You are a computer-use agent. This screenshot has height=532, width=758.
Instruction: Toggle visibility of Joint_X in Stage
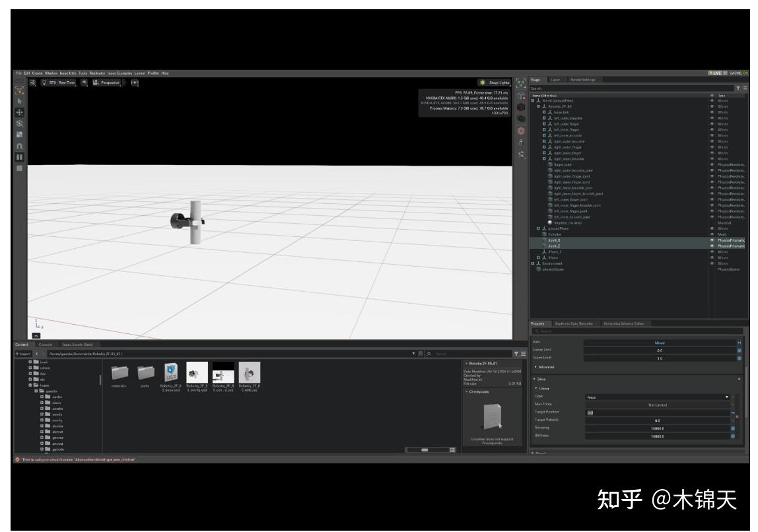point(712,239)
